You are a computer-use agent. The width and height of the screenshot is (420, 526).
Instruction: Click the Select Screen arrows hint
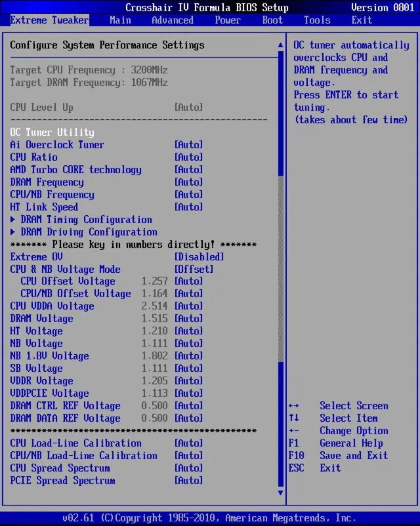[x=339, y=405]
